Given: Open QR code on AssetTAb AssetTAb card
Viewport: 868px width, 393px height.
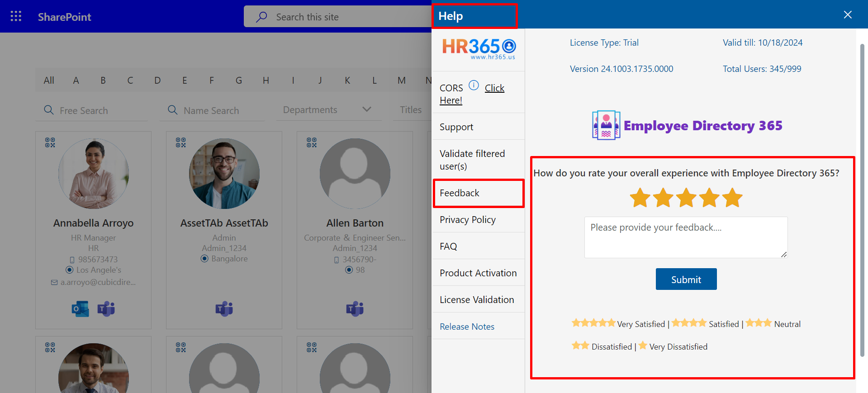Looking at the screenshot, I should (x=181, y=143).
